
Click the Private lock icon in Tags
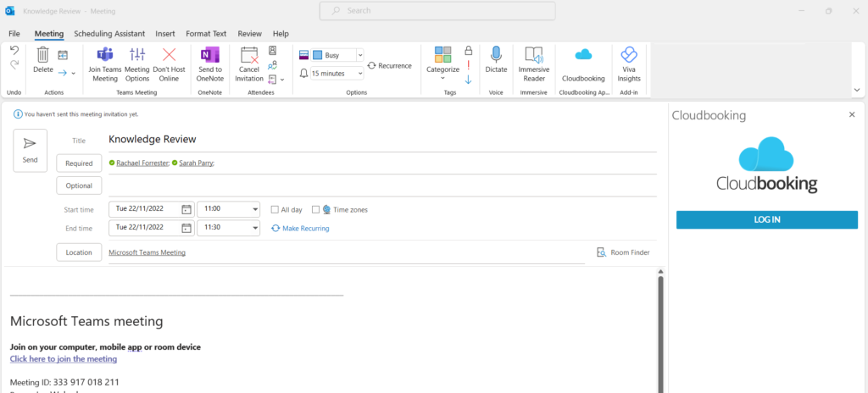pos(468,50)
